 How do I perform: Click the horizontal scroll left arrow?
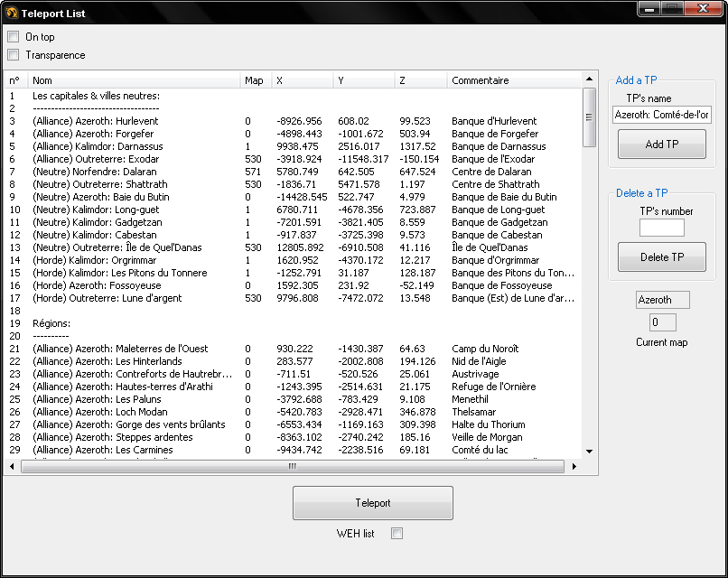pyautogui.click(x=12, y=467)
